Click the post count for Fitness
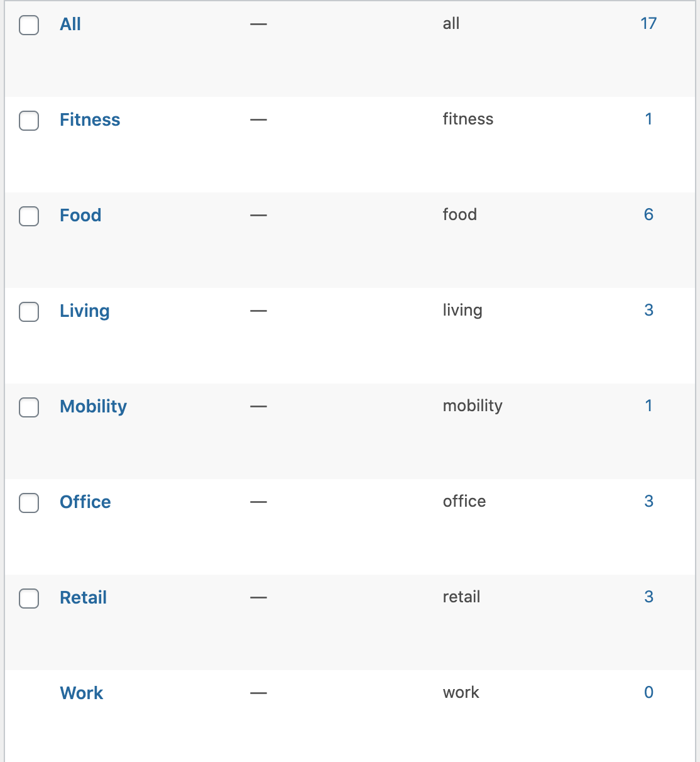 coord(648,119)
